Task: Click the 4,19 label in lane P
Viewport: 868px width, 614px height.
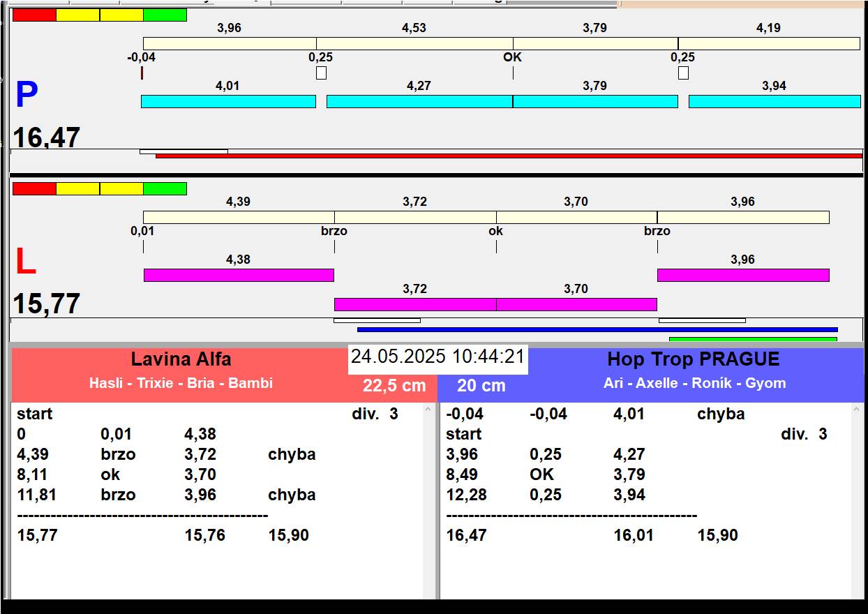Action: click(768, 28)
